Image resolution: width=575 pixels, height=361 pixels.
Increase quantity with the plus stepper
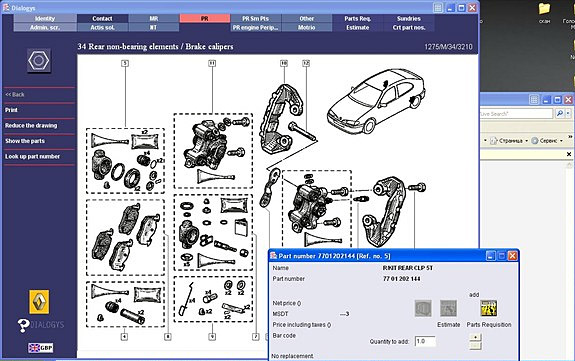[475, 337]
